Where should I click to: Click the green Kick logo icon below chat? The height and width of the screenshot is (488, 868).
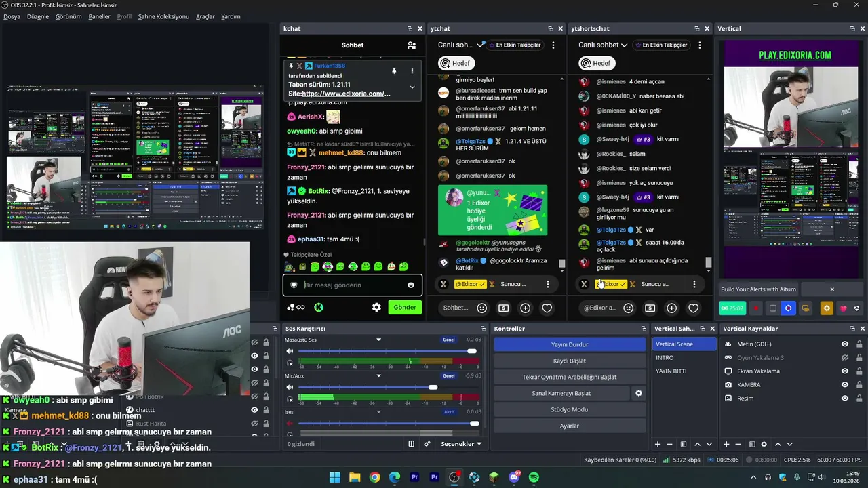pyautogui.click(x=319, y=308)
